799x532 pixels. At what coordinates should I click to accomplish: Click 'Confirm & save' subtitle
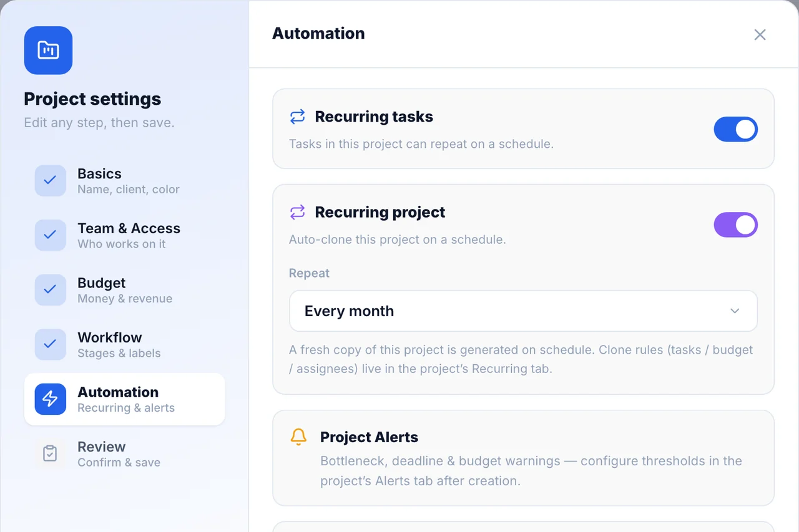pyautogui.click(x=119, y=462)
